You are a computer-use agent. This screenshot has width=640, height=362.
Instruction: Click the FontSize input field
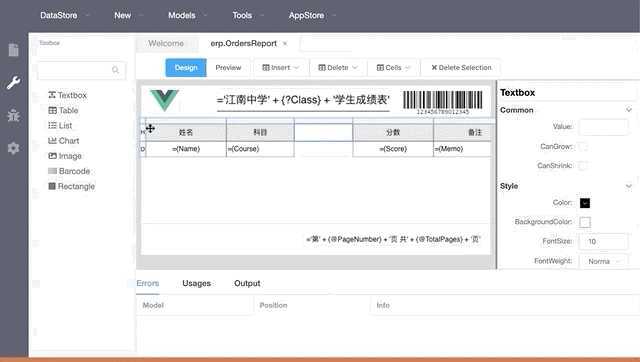(604, 242)
